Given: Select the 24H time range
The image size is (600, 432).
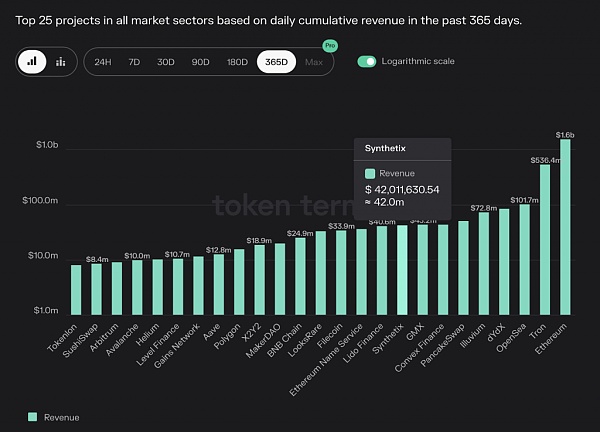Looking at the screenshot, I should (x=103, y=62).
